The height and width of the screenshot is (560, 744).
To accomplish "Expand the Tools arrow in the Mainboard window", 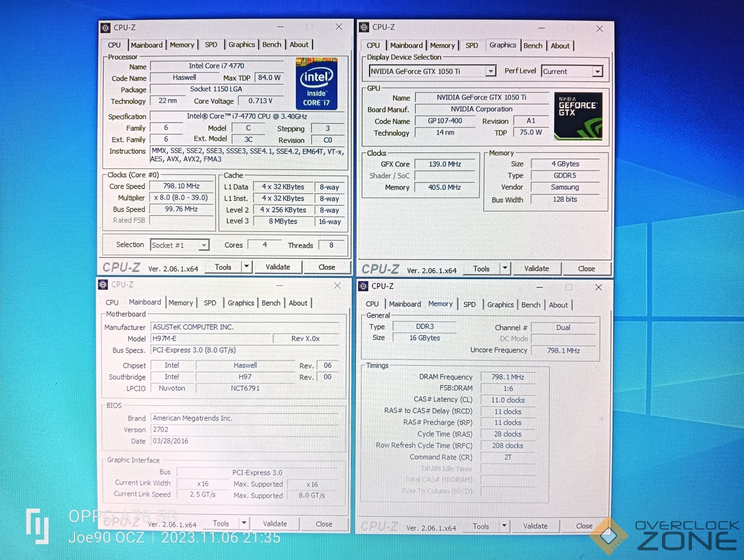I will pyautogui.click(x=244, y=523).
